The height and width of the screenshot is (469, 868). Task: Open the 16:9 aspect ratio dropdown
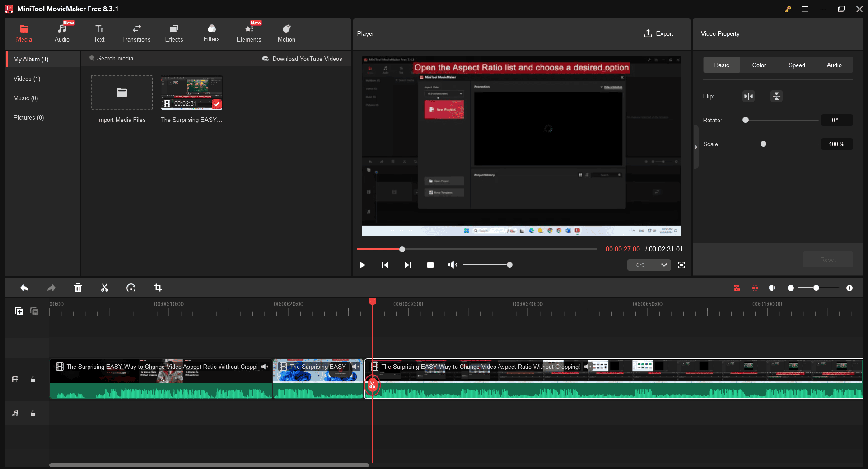(x=649, y=265)
